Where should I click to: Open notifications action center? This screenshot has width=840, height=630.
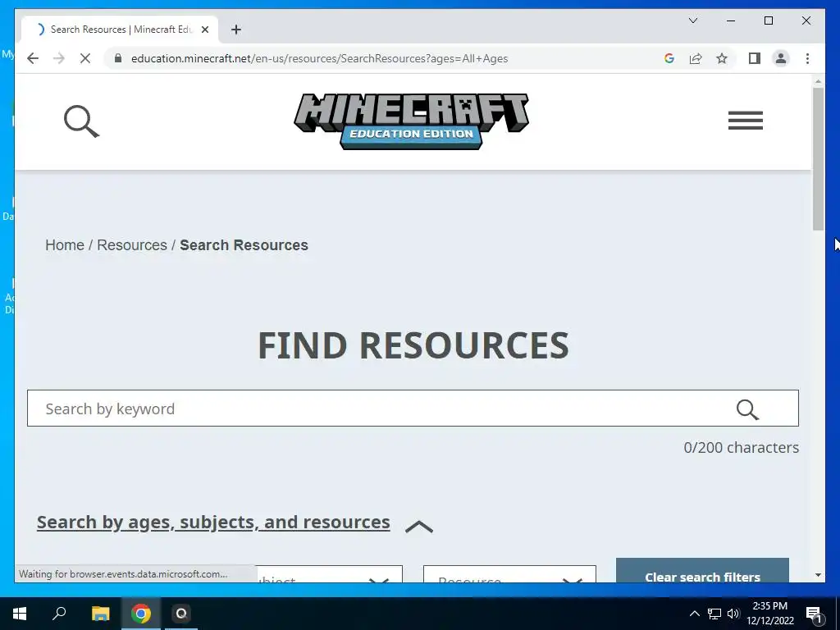point(814,614)
